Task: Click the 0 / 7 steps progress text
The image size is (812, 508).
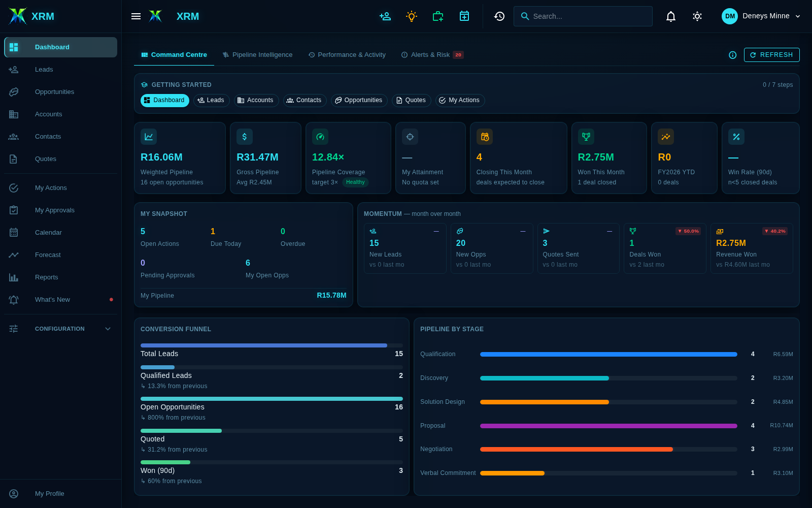Action: 777,85
